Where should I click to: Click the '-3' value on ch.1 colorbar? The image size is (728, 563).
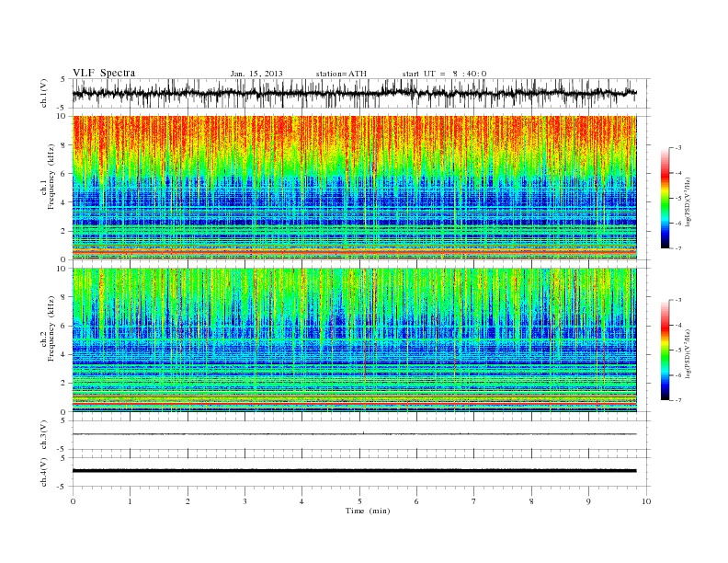[677, 148]
